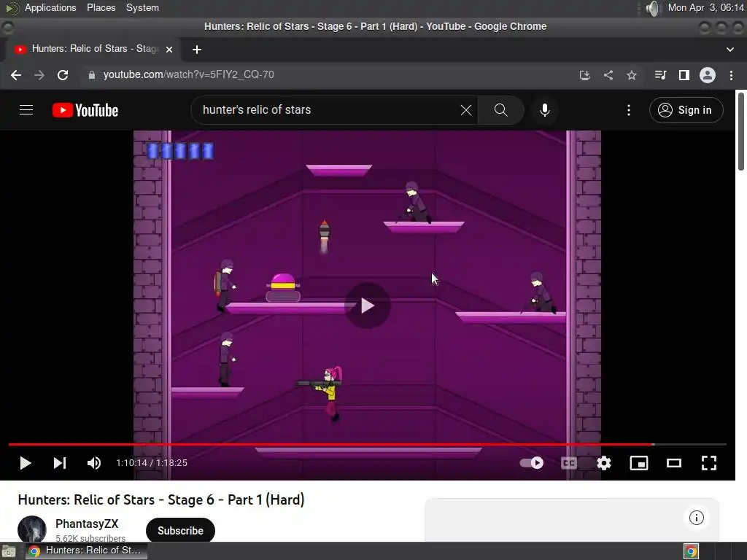
Task: Click the page vertical scrollbar
Action: 741,131
